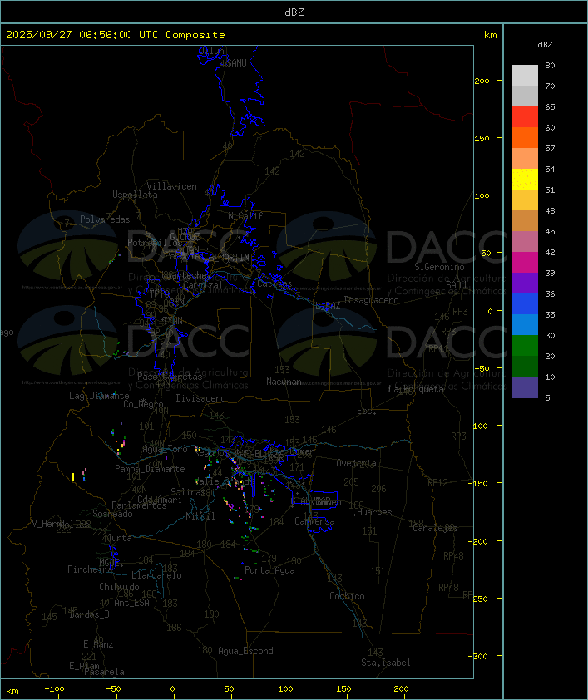The image size is (588, 700).
Task: Pick the royal blue 35–36 dBZ swatch
Action: 525,303
